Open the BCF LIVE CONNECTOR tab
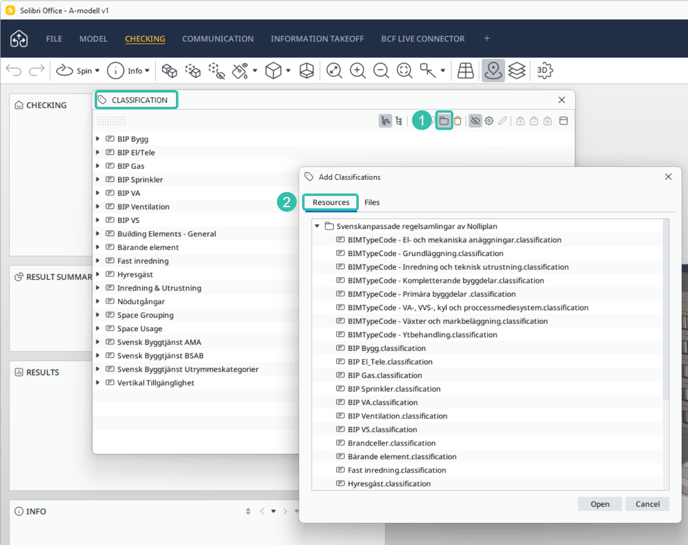This screenshot has height=545, width=688. (423, 39)
